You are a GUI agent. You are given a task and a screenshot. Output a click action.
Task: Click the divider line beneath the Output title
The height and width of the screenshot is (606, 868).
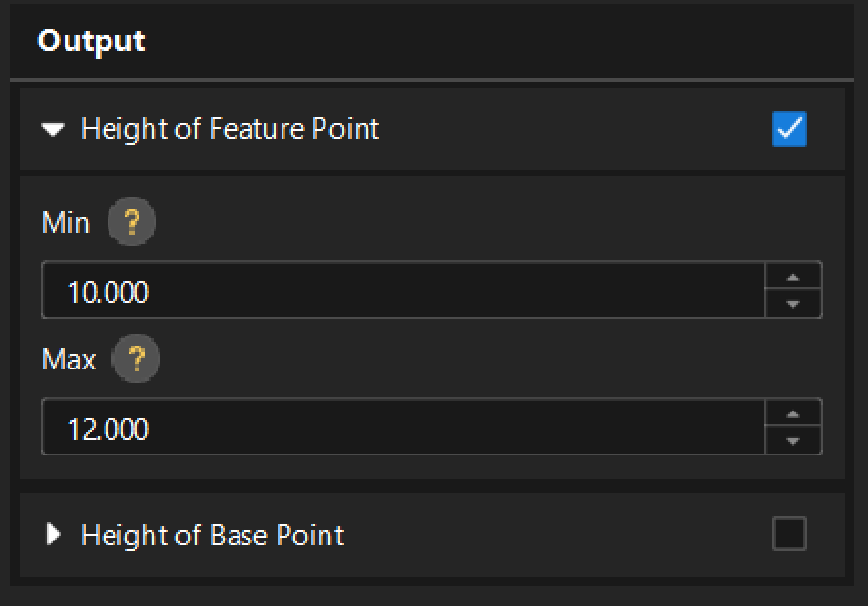[x=431, y=79]
